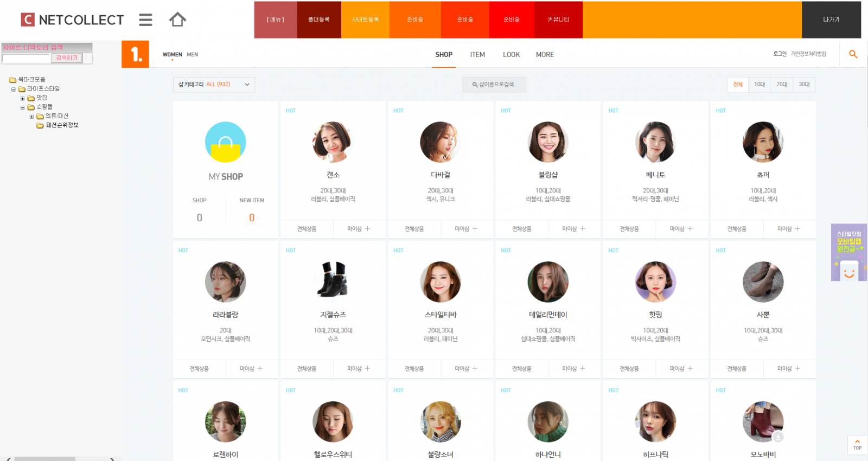
Task: Expand the 의류/패션 folder
Action: pos(31,117)
